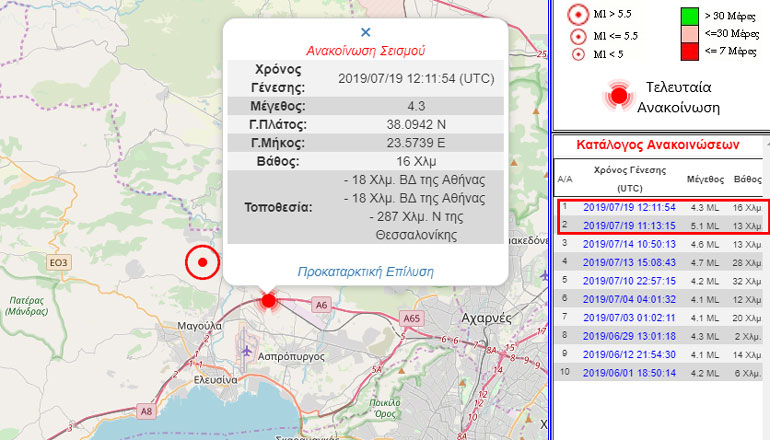Open announcement 2019/06/29 13:01:18

coord(629,336)
